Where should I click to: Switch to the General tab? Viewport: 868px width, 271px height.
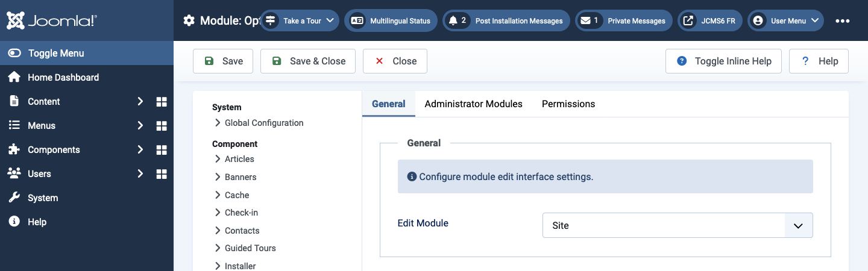(389, 104)
